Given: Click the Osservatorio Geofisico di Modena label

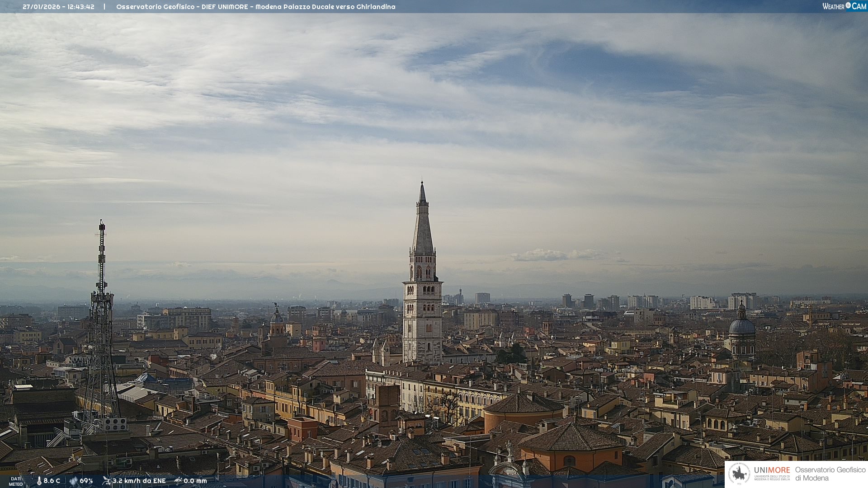Looking at the screenshot, I should (x=830, y=474).
